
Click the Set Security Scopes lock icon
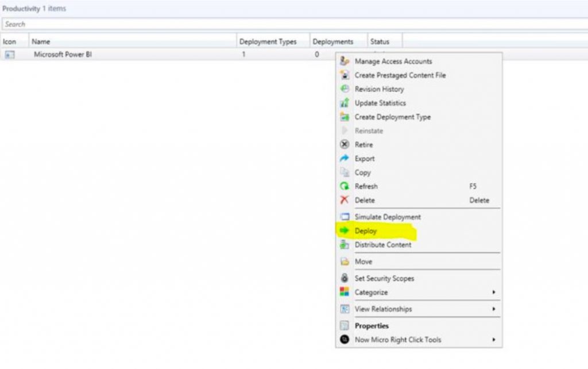345,278
